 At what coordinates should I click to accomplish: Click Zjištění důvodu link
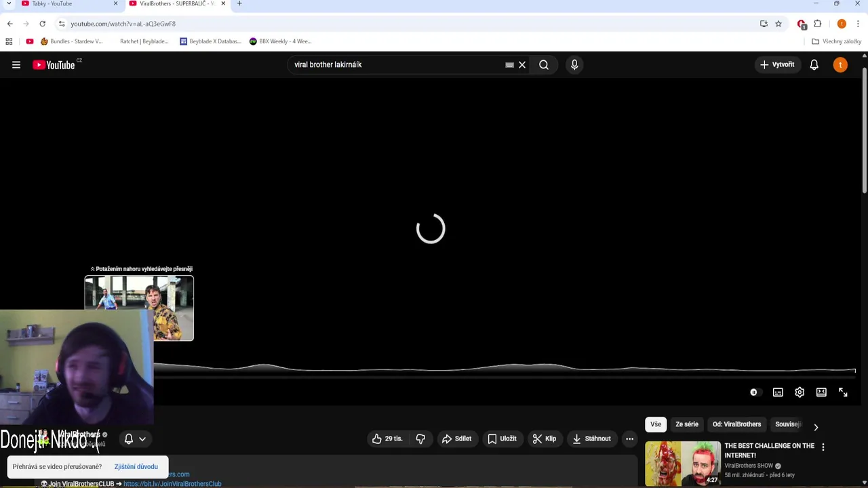click(136, 466)
